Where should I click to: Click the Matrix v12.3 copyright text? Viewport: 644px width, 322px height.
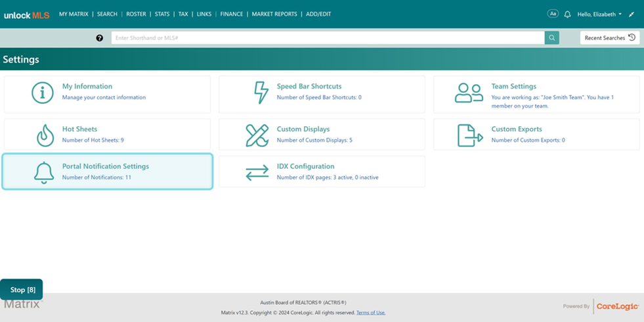click(x=288, y=313)
